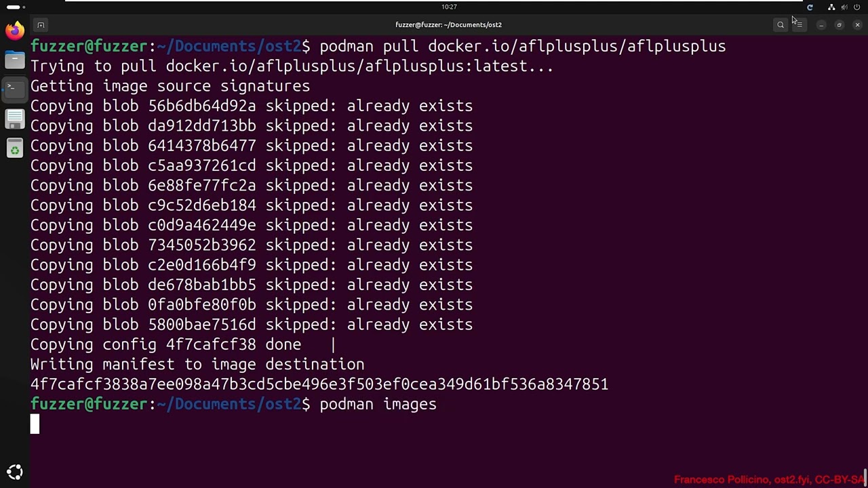The height and width of the screenshot is (488, 868).
Task: Open a new terminal tab
Action: click(x=41, y=25)
